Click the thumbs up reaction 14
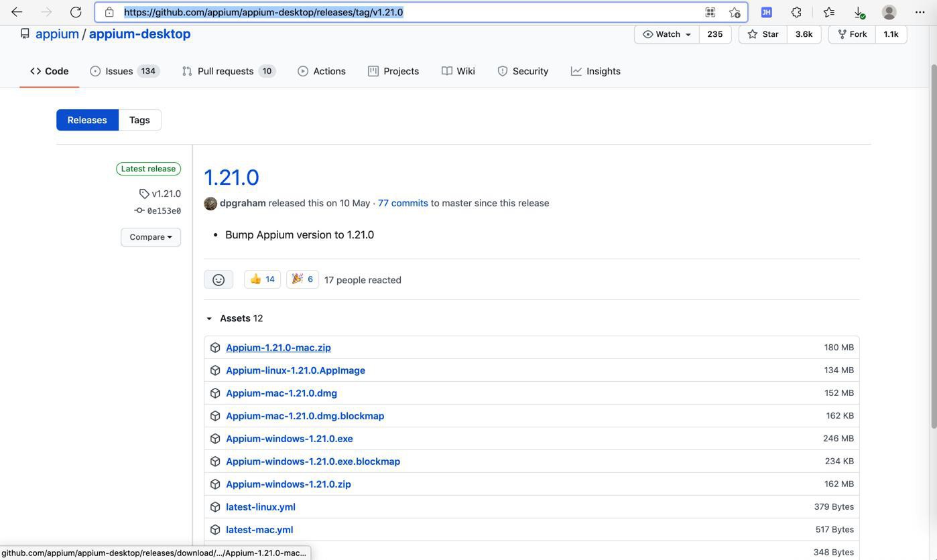 pos(262,279)
